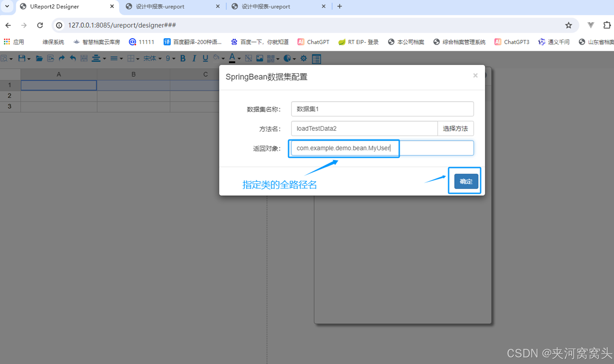Click the 数据集名称 input field

(382, 109)
